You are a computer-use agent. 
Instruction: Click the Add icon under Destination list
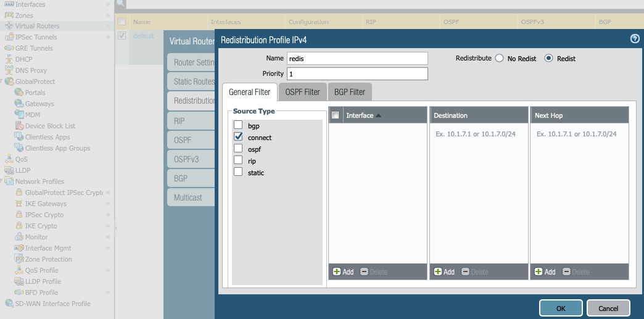tap(438, 271)
